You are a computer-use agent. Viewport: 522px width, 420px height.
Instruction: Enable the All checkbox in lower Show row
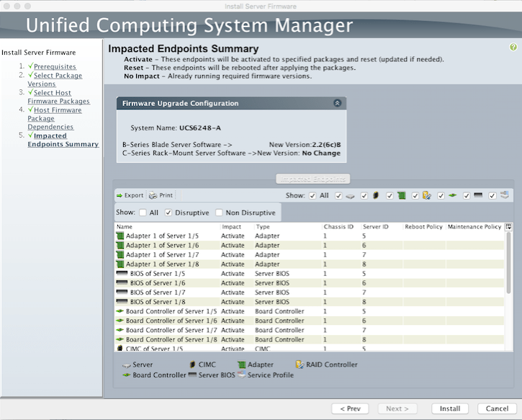click(144, 213)
